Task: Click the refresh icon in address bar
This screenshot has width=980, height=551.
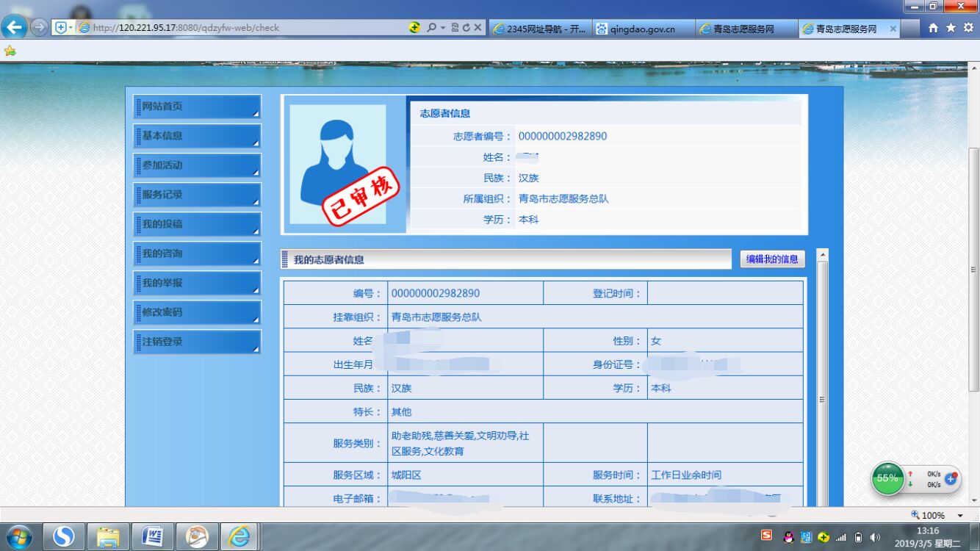Action: tap(466, 28)
